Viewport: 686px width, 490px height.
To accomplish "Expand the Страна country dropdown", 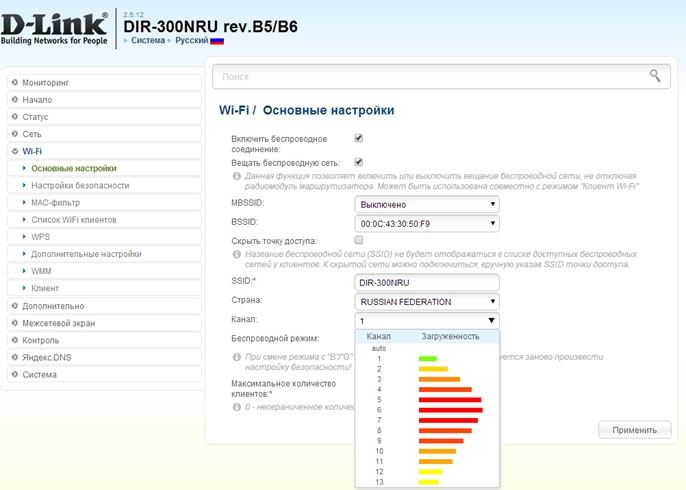I will coord(427,301).
